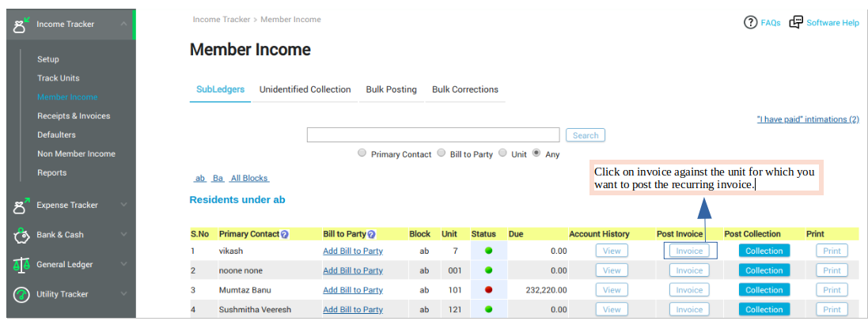Filter by block ab link
Screen dimensions: 868x321
200,178
